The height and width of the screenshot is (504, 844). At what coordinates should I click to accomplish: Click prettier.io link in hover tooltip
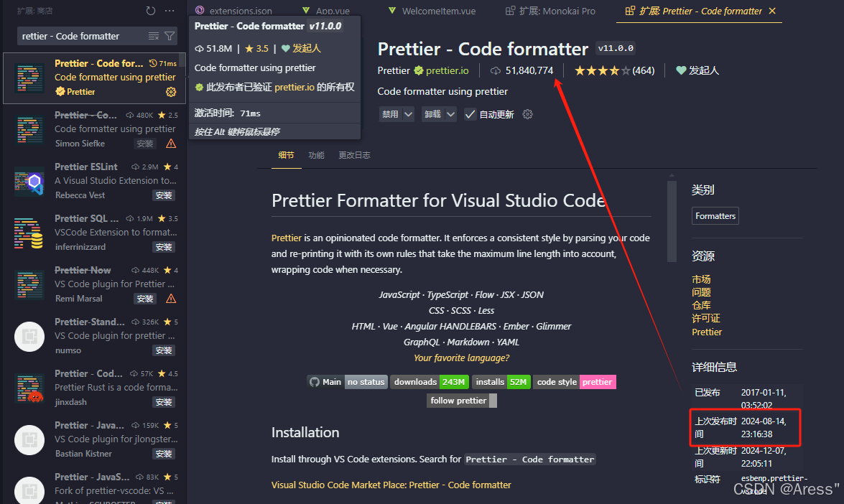(x=295, y=87)
